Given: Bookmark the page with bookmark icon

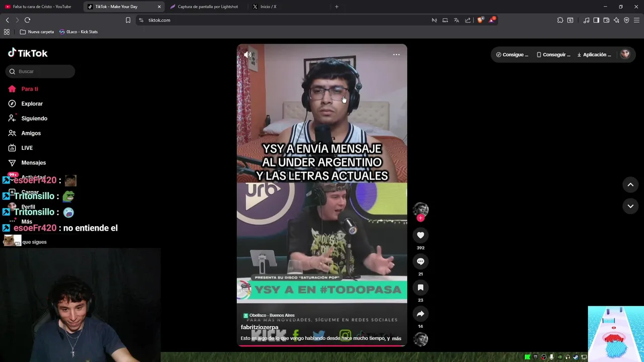Looking at the screenshot, I should (x=128, y=20).
